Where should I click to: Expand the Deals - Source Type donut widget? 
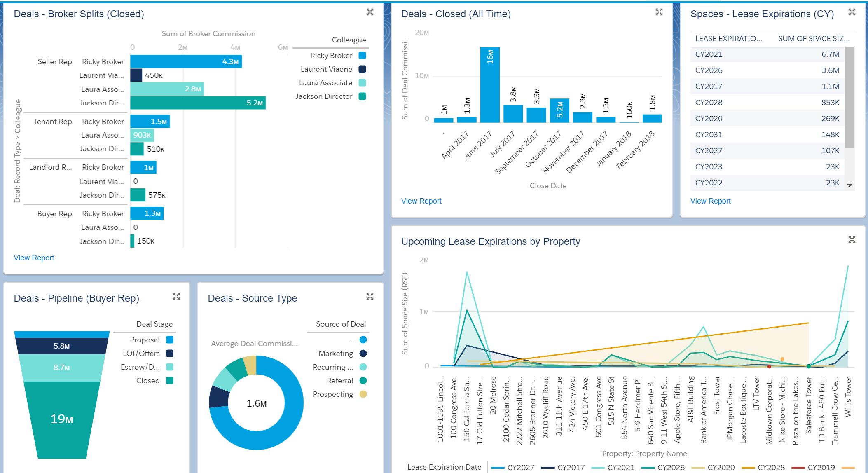pyautogui.click(x=370, y=296)
